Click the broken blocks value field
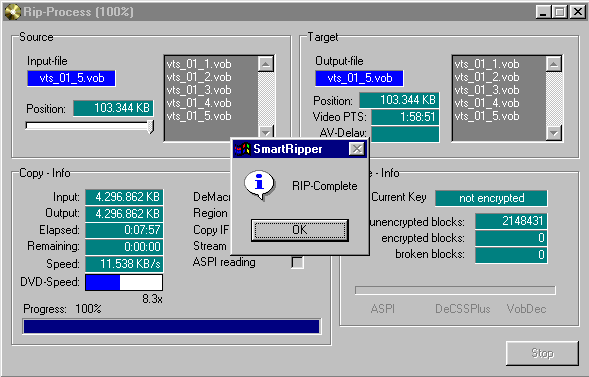589x377 pixels. pyautogui.click(x=511, y=255)
